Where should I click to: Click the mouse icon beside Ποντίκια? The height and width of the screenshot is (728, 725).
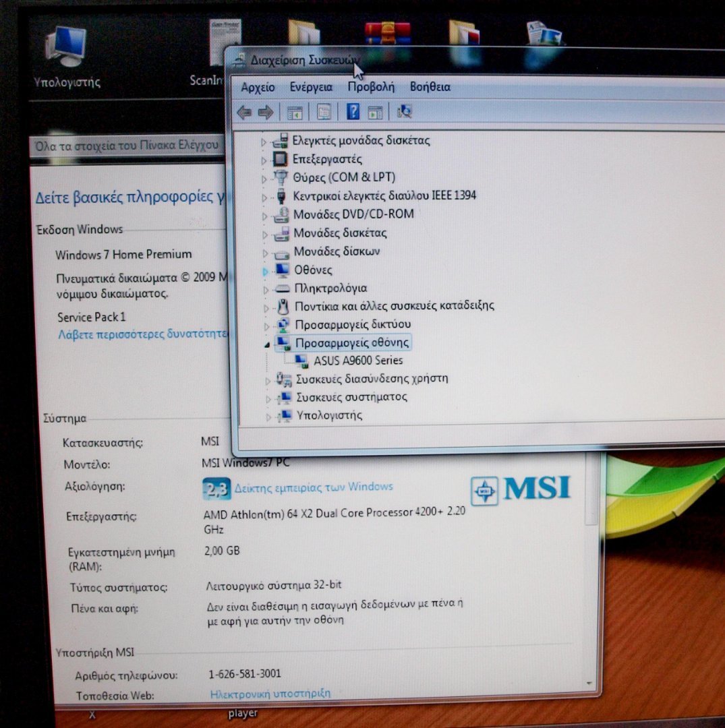coord(283,307)
